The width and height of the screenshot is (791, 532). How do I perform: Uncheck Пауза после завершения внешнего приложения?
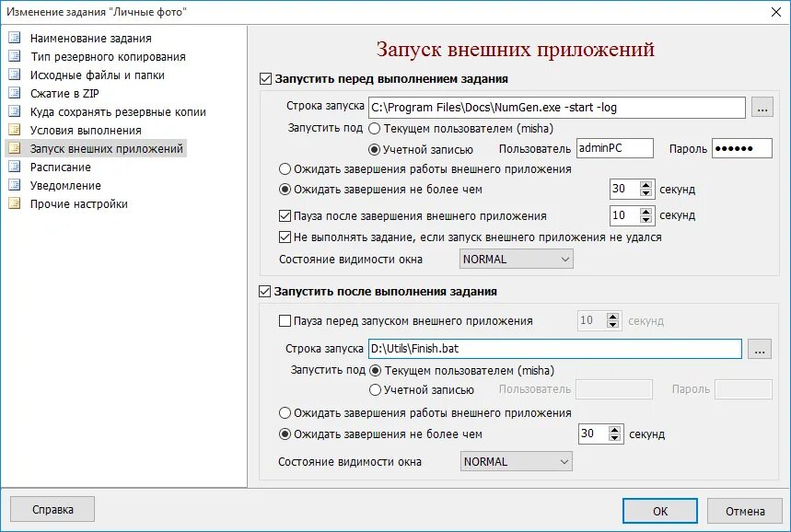click(285, 215)
